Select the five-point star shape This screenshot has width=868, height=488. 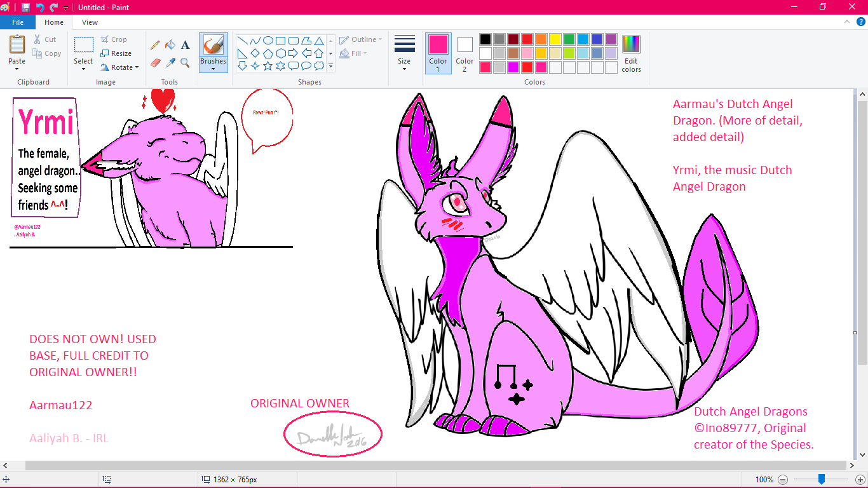pos(268,65)
